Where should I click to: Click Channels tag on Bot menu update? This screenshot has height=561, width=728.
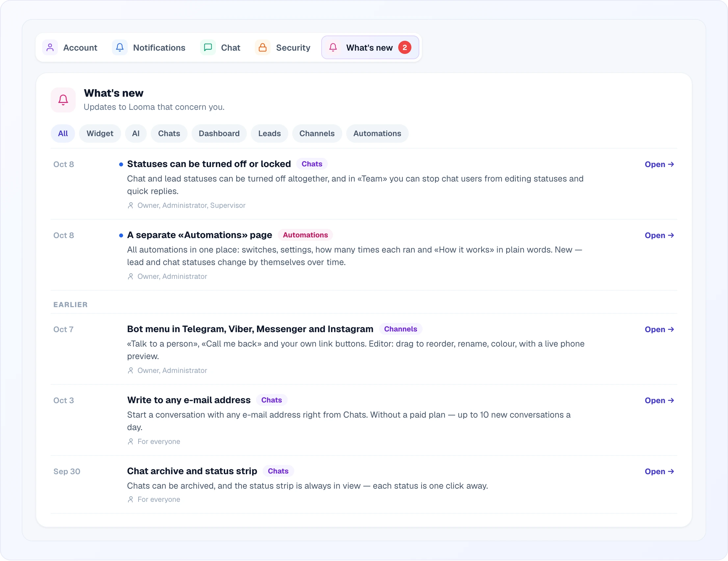[x=401, y=329]
